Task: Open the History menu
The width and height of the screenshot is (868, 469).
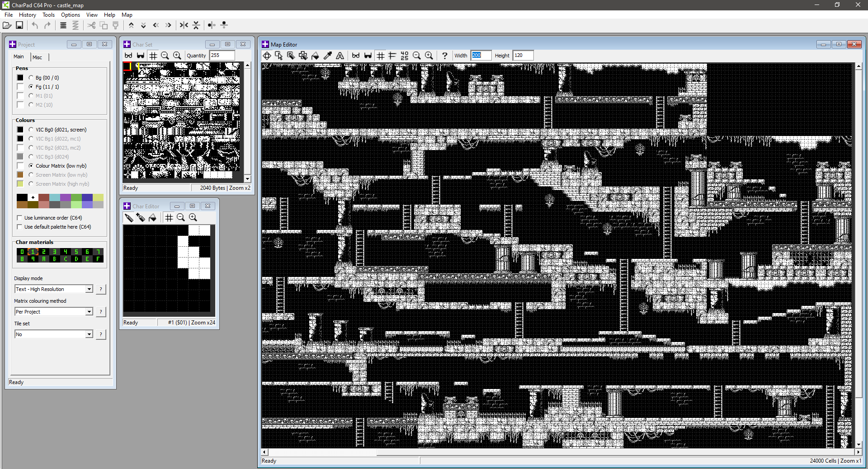Action: click(x=28, y=15)
